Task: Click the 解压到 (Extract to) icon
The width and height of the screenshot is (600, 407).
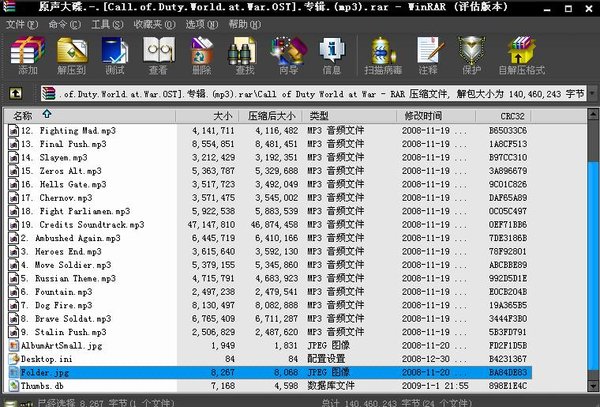Action: 72,55
